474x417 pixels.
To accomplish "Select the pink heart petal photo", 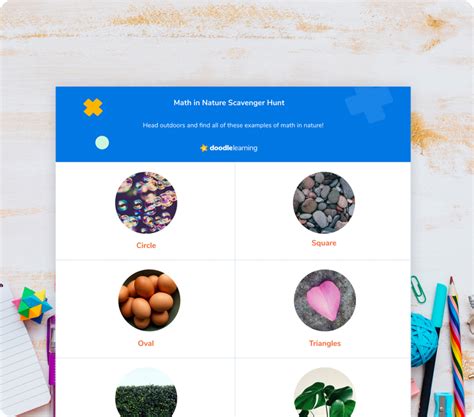I will point(325,300).
